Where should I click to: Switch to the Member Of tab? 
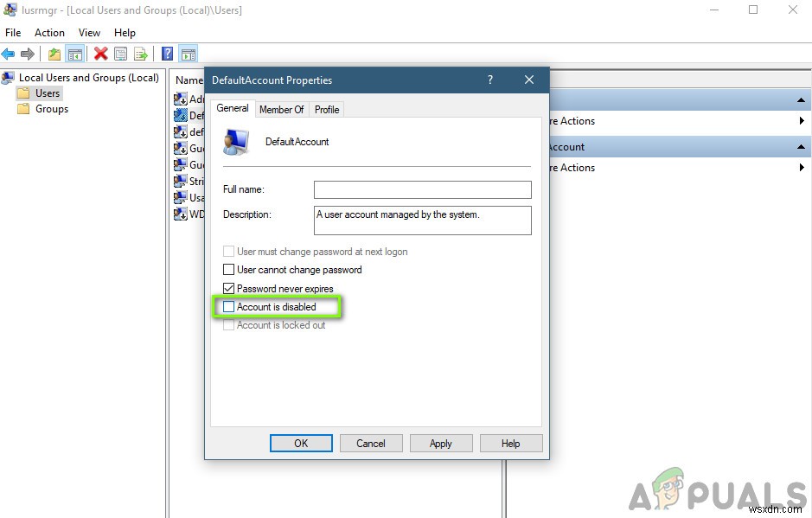[282, 109]
